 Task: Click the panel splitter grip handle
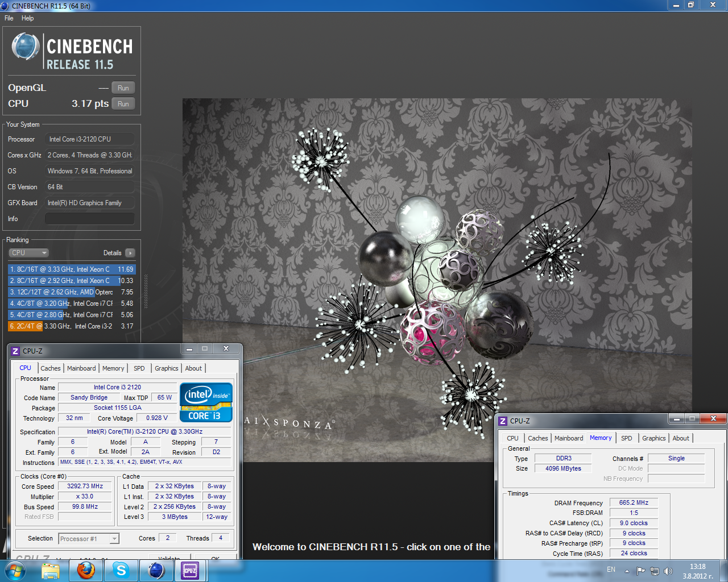click(x=146, y=292)
